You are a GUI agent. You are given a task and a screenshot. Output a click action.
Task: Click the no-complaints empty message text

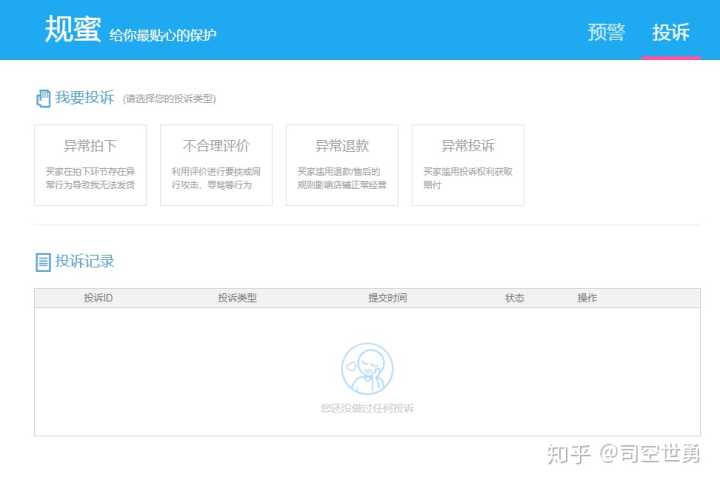[367, 408]
